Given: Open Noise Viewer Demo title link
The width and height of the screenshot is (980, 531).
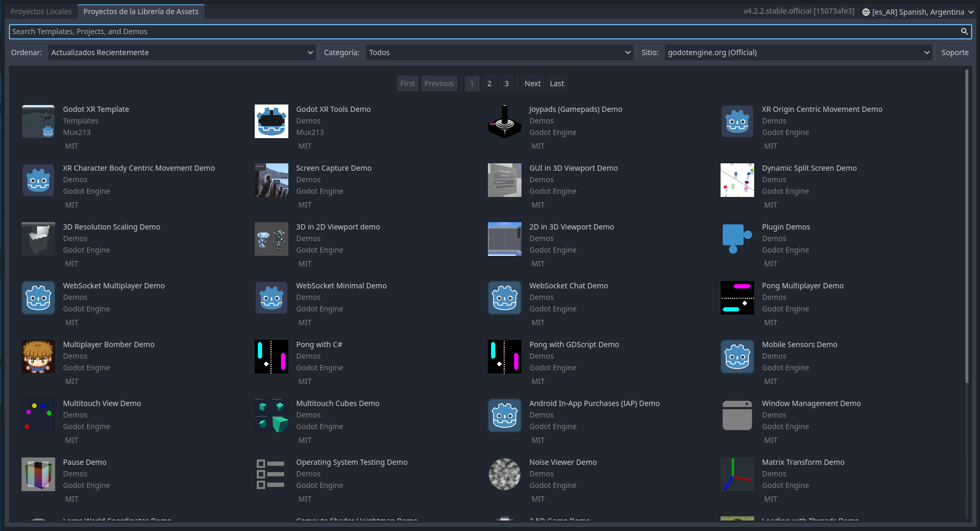Looking at the screenshot, I should tap(563, 462).
